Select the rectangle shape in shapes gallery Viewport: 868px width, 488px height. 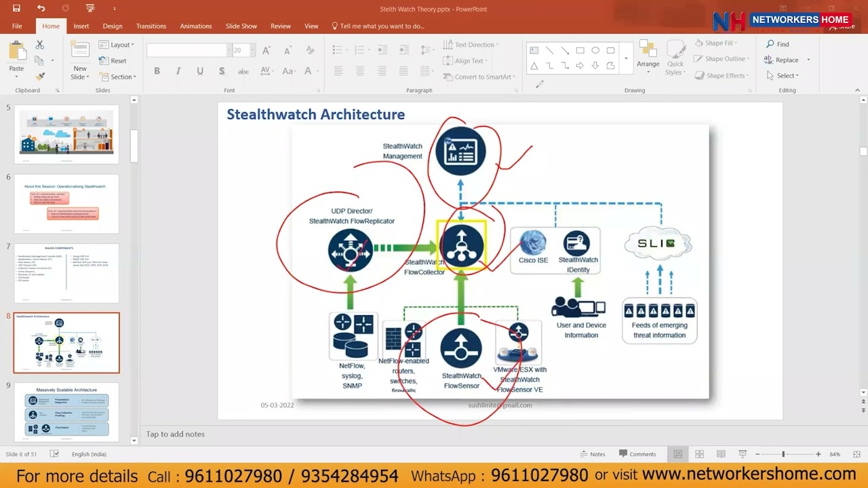(580, 50)
